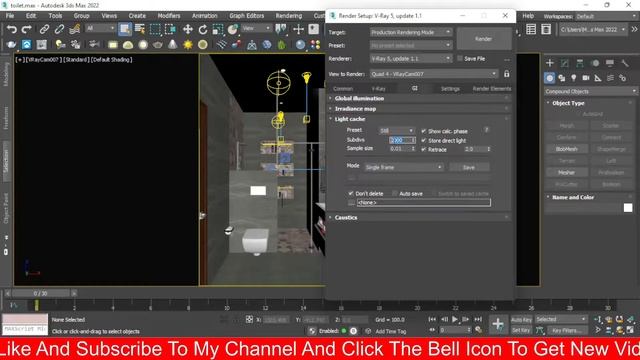
Task: Click the Select and Place tool
Action: pyautogui.click(x=233, y=29)
